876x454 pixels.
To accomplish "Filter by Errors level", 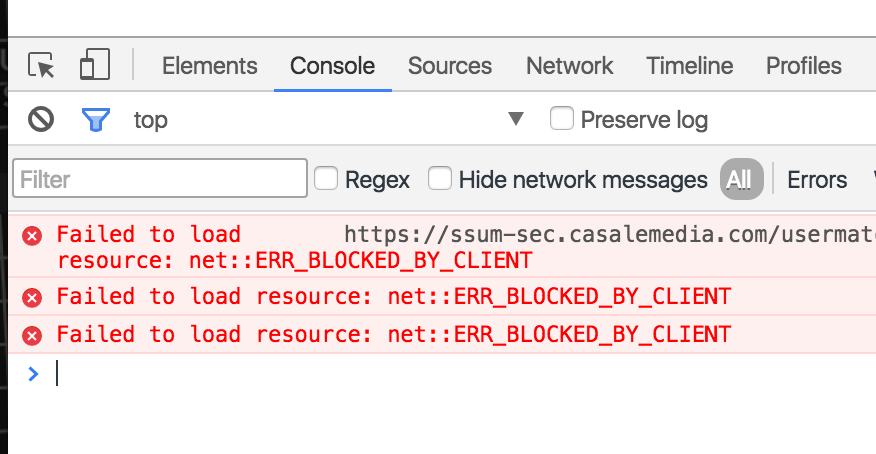I will [817, 180].
